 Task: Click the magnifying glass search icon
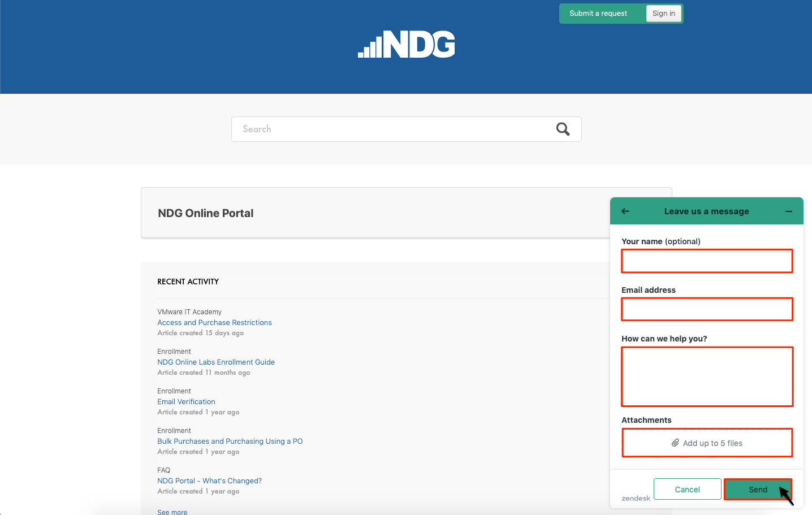[x=563, y=129]
